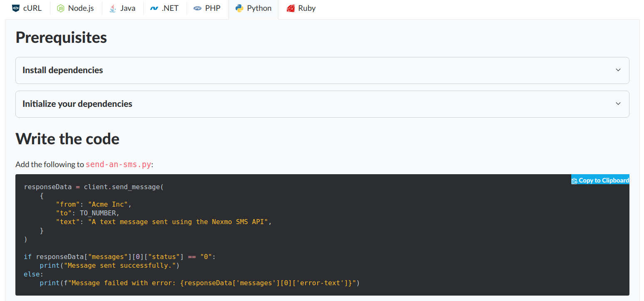This screenshot has width=644, height=301.
Task: Click the .NET wave icon
Action: (154, 8)
